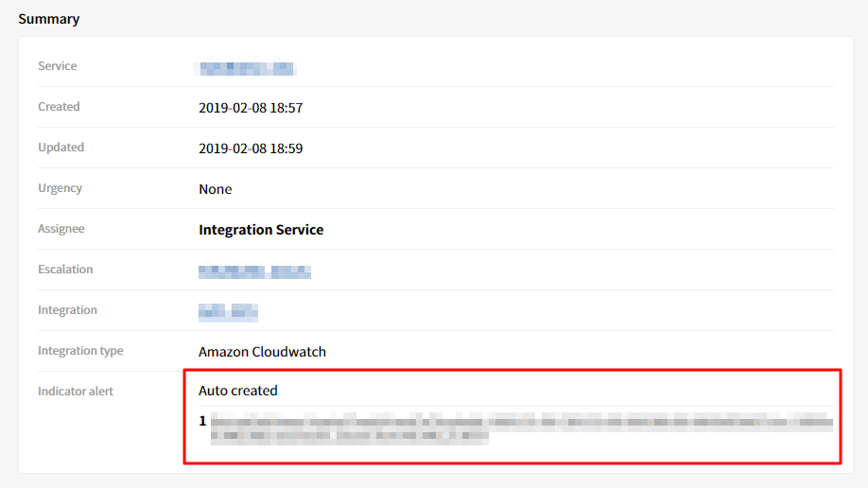Open the blurred Service name link

246,68
